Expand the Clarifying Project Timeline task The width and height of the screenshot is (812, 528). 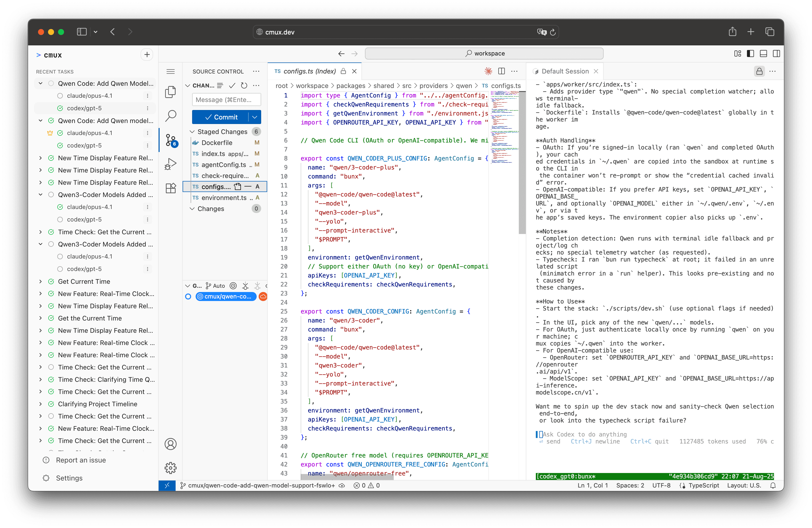click(x=41, y=404)
